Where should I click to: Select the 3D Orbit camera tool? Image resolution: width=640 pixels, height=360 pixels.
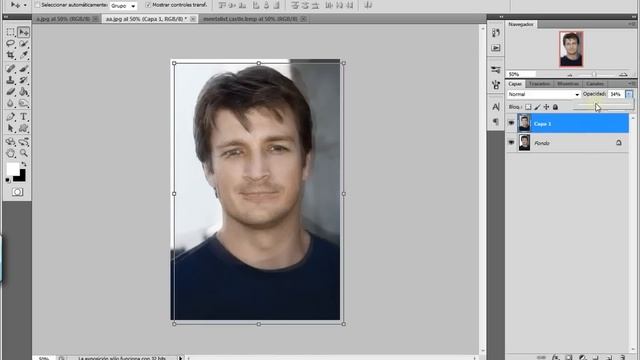click(x=24, y=142)
